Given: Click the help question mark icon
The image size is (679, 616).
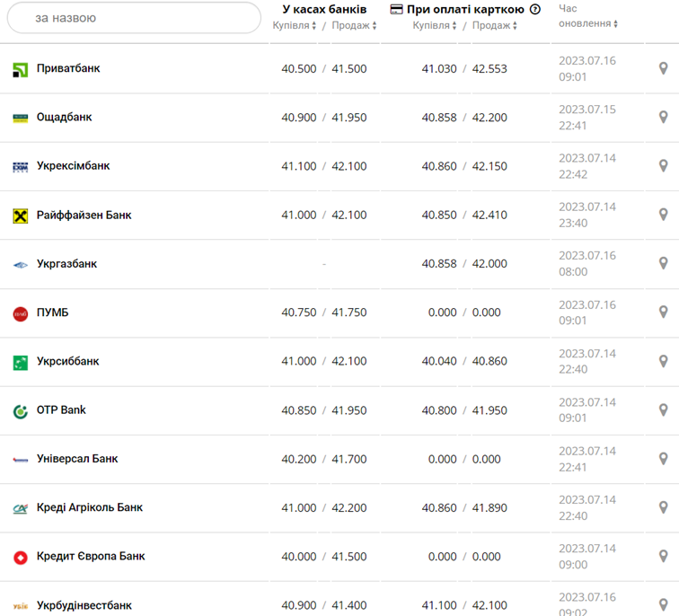Looking at the screenshot, I should (535, 10).
